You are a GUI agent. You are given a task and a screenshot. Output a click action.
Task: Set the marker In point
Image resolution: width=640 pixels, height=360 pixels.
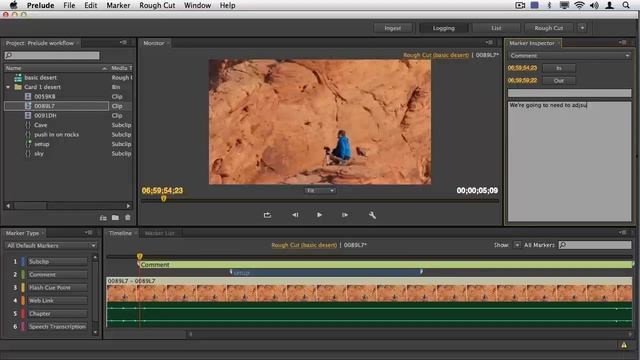pos(559,68)
